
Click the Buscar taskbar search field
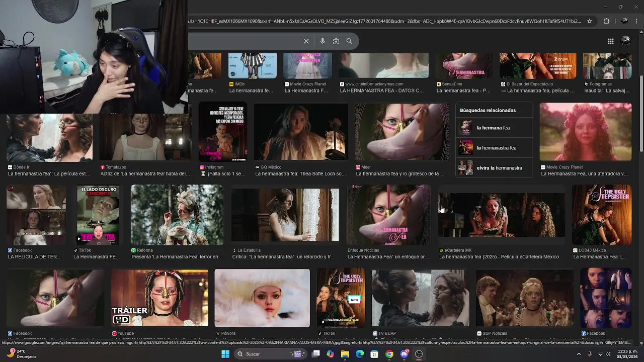(271, 354)
